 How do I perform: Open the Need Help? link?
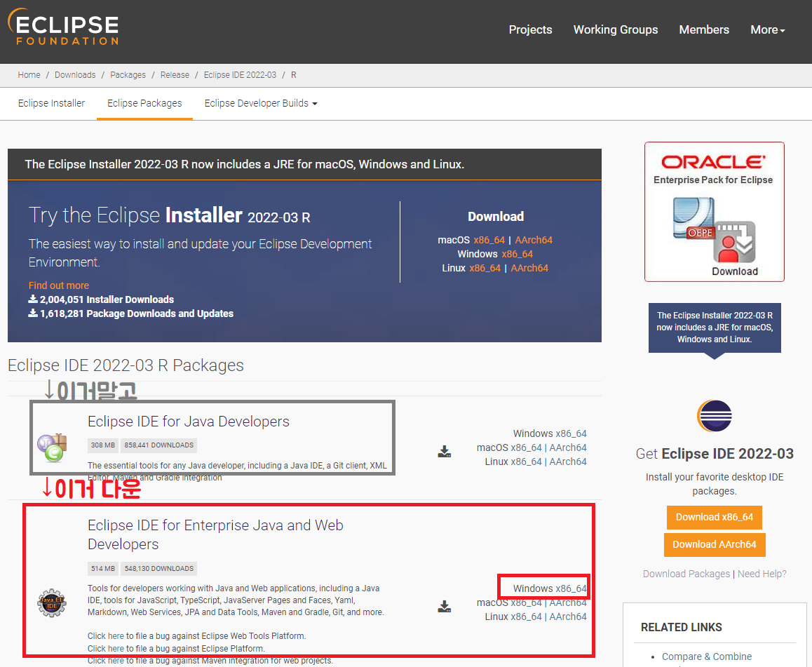click(762, 574)
